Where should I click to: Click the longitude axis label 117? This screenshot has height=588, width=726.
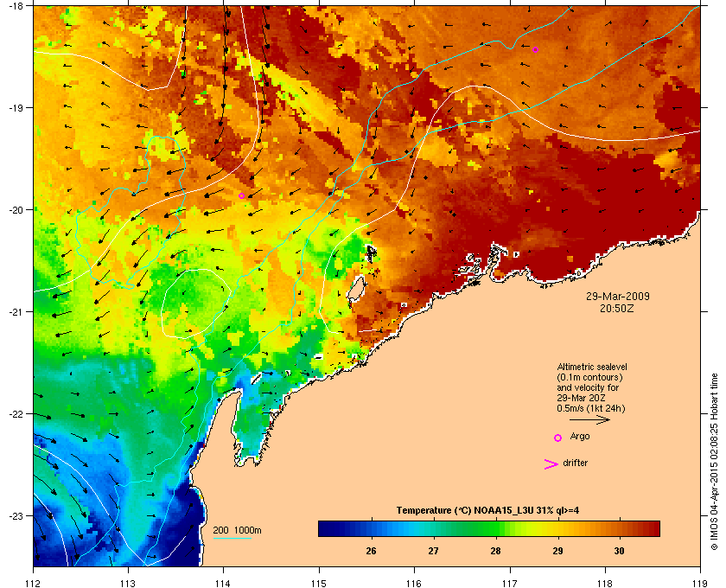[510, 584]
